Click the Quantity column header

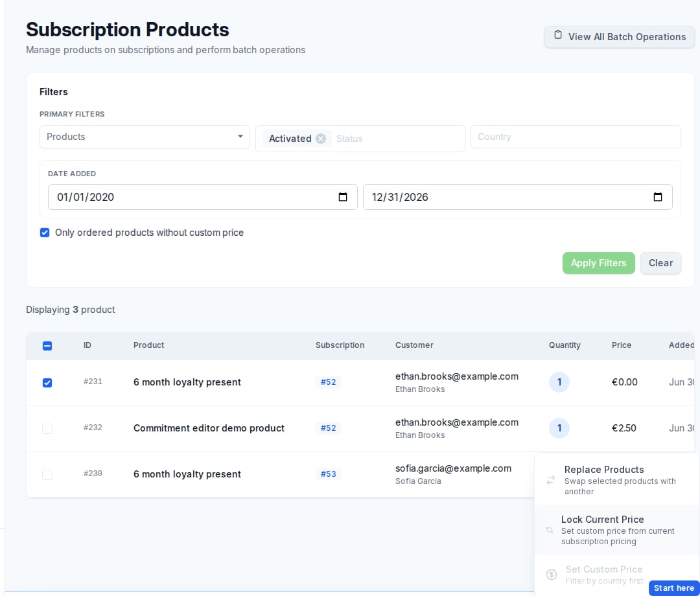click(x=565, y=345)
